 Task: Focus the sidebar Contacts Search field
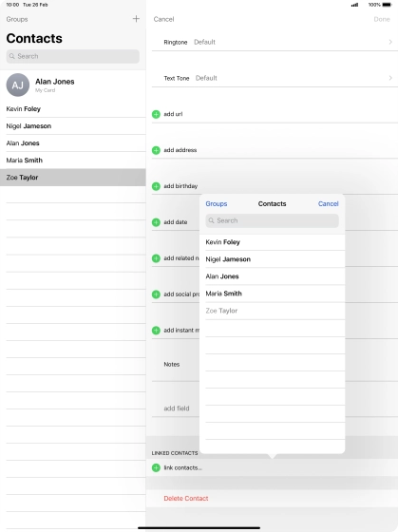tap(72, 56)
